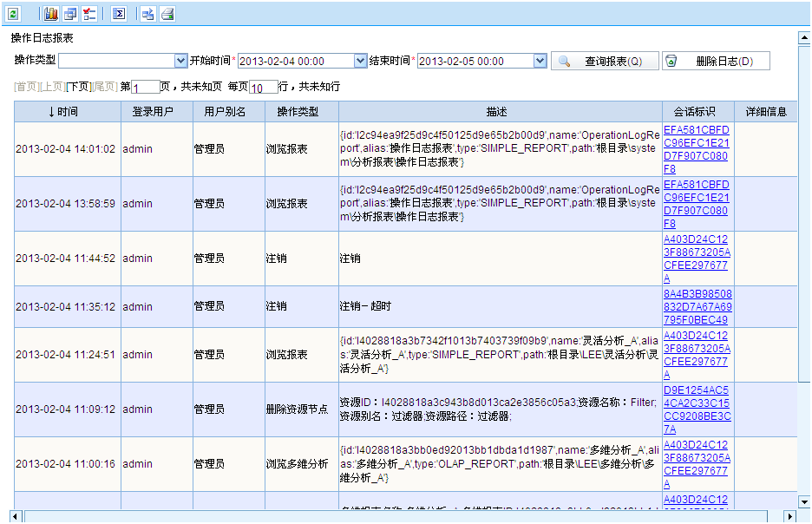Click the vertical scrollbar thumb
The width and height of the screenshot is (812, 524).
coord(804,213)
